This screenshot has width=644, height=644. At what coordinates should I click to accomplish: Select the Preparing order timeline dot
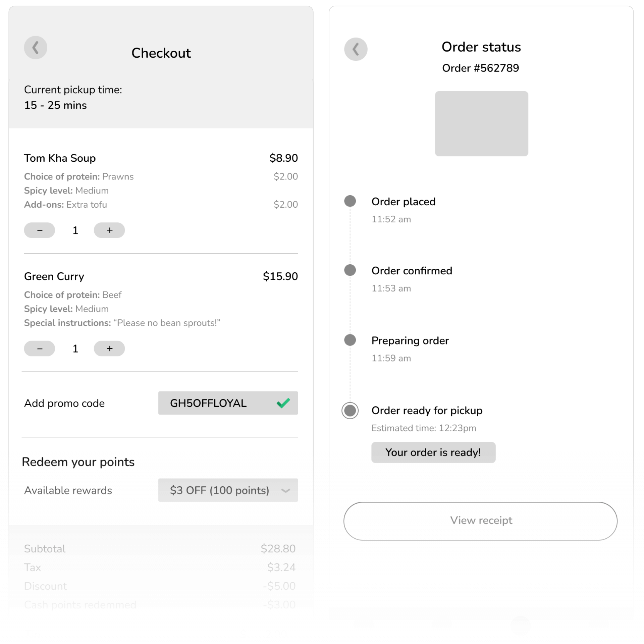tap(350, 340)
